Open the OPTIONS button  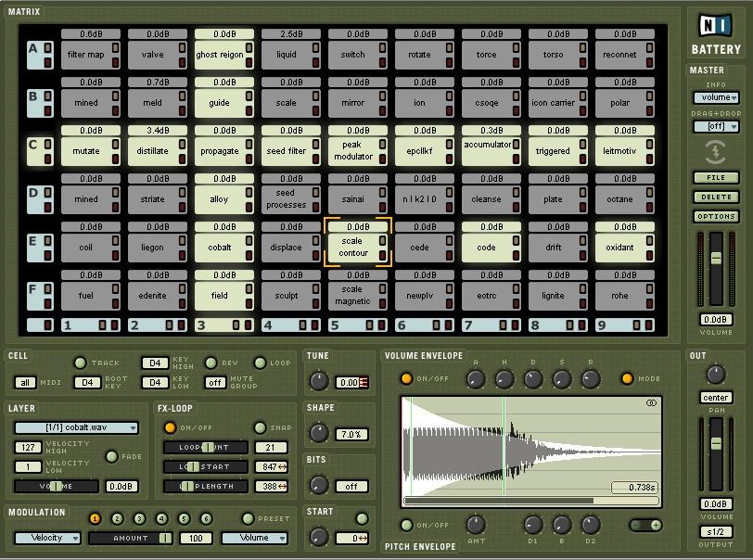[716, 217]
